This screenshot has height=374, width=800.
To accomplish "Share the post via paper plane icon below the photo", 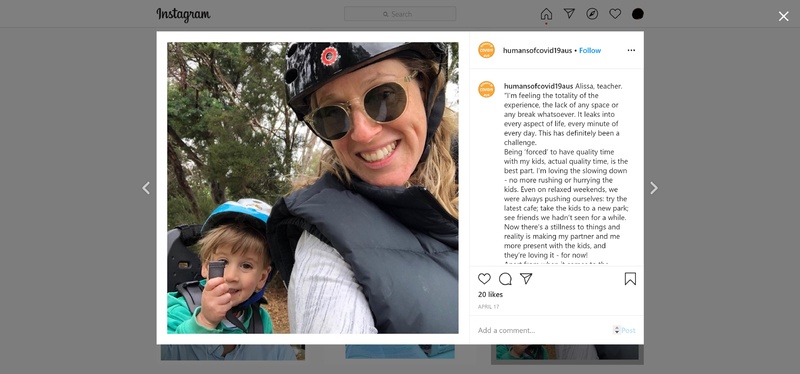I will click(x=526, y=279).
